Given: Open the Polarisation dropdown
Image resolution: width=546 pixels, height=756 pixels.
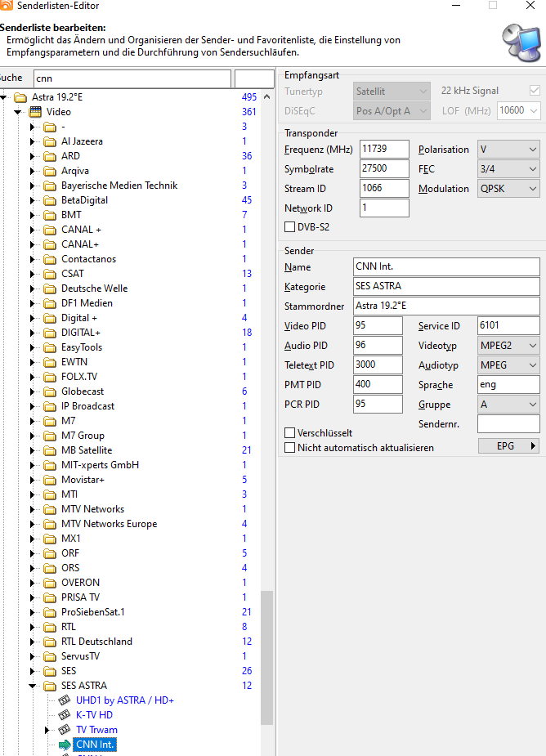Looking at the screenshot, I should coord(508,150).
